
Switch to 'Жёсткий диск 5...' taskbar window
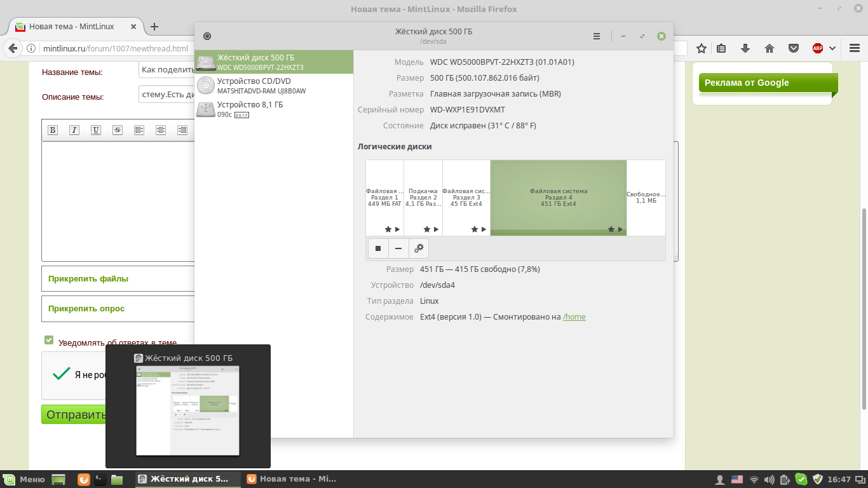[x=188, y=479]
